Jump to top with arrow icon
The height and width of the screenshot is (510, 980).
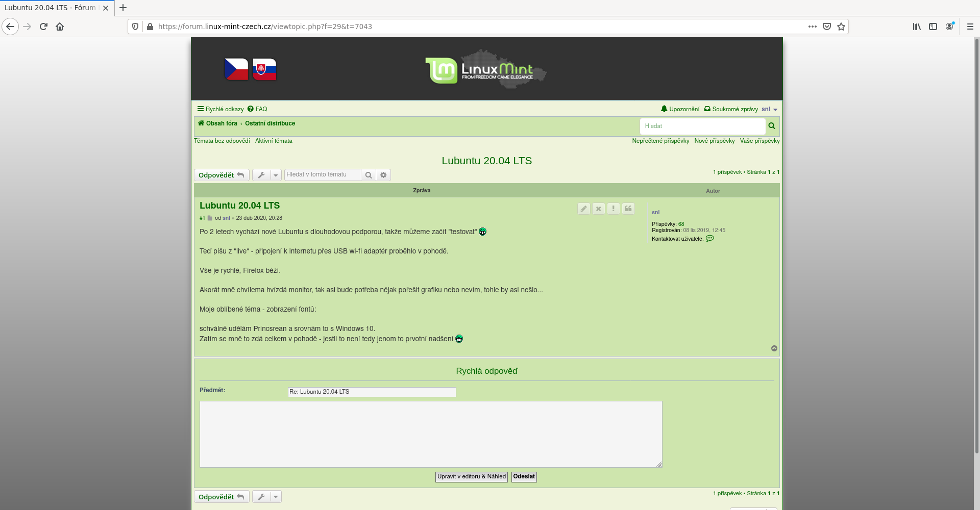[x=774, y=348]
